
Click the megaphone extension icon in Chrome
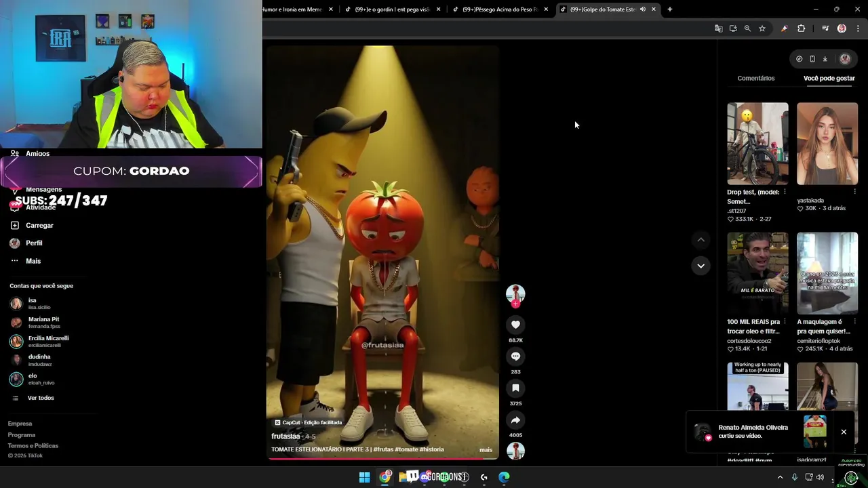pos(785,28)
